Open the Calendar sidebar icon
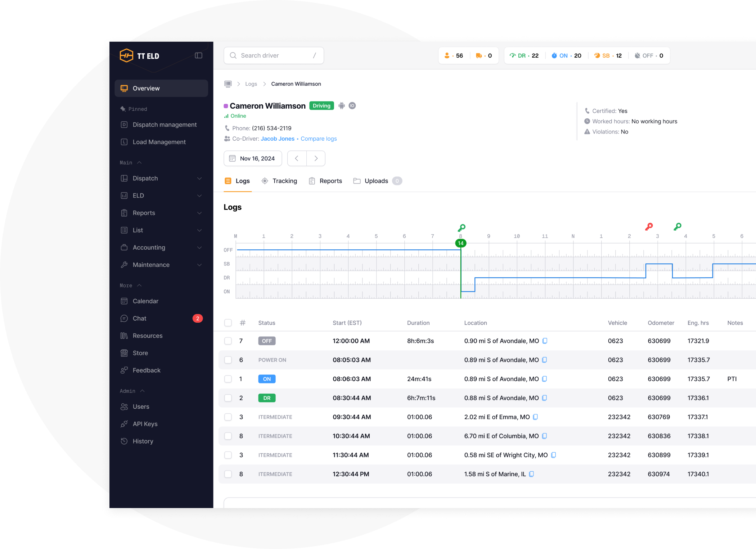Image resolution: width=756 pixels, height=549 pixels. (x=124, y=301)
